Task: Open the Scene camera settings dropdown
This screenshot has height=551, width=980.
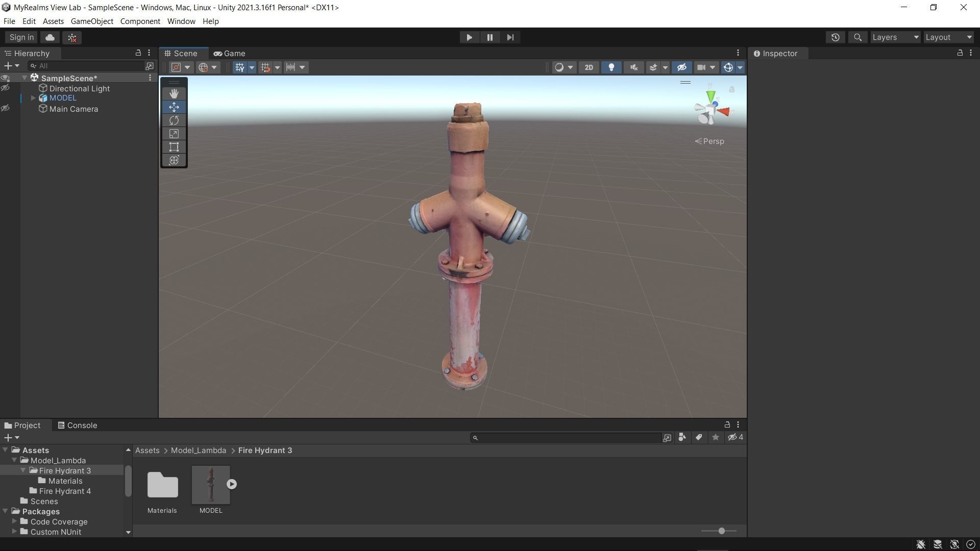Action: [x=706, y=67]
